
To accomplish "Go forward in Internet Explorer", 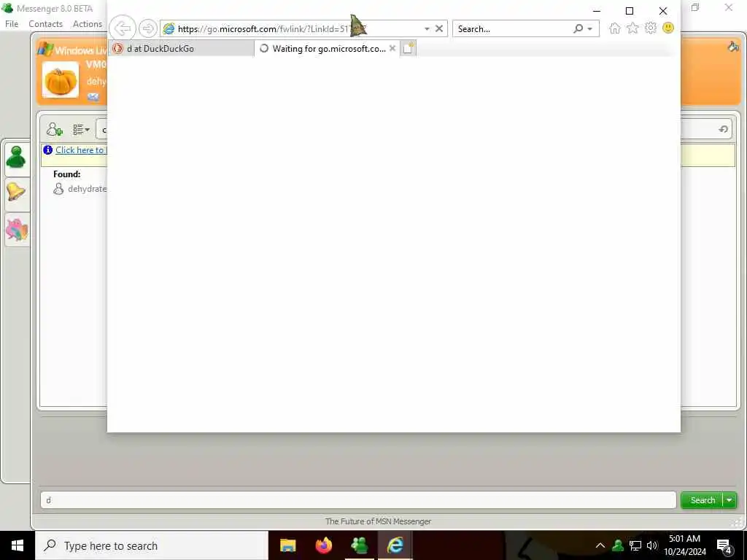I will point(148,28).
